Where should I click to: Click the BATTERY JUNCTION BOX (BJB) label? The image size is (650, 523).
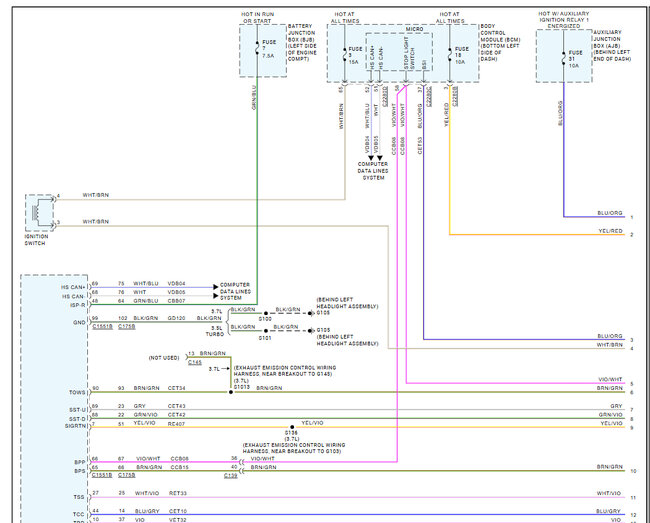pos(302,42)
